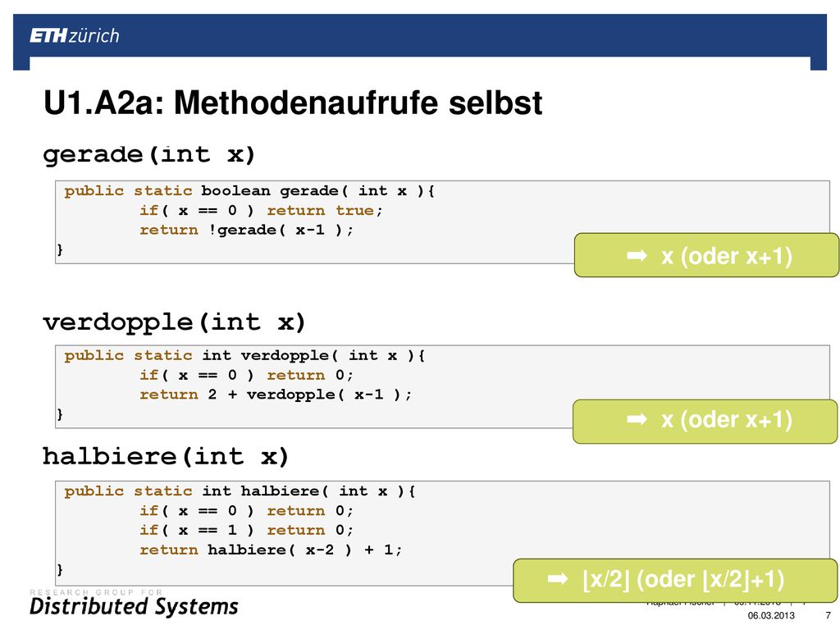The height and width of the screenshot is (630, 840).
Task: Click 'return !gerade( x-1 );' line
Action: 246,230
